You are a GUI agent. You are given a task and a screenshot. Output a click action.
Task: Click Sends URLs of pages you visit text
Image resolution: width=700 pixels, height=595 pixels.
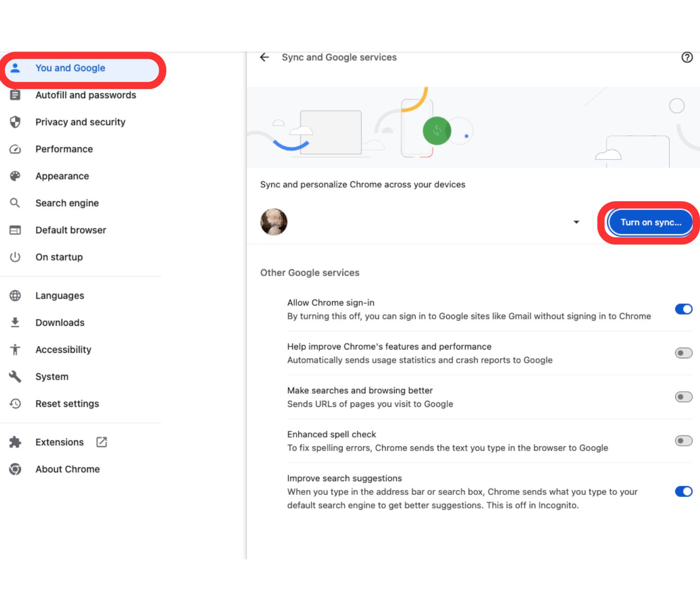point(370,404)
